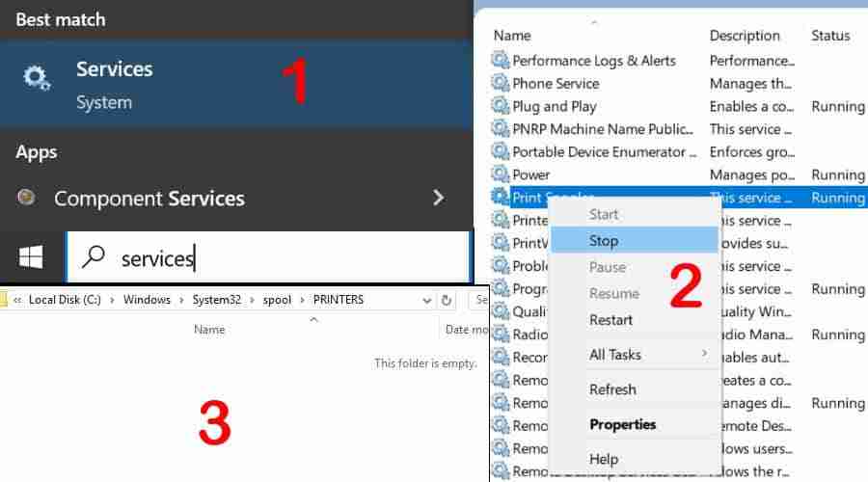Click Local Disk (C:) breadcrumb
Image resolution: width=868 pixels, height=482 pixels.
[x=65, y=300]
